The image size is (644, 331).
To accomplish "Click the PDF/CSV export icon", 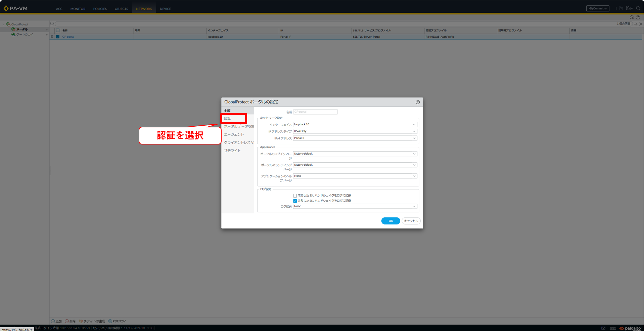I will tap(110, 321).
